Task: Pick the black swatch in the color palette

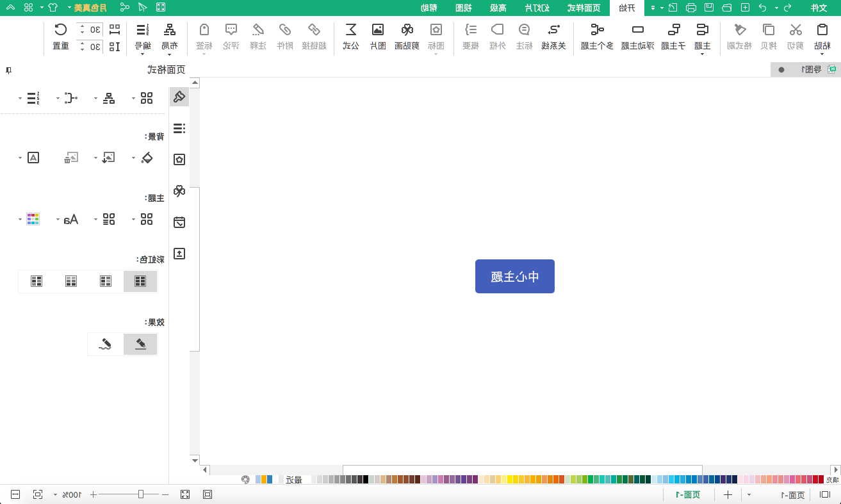Action: (x=366, y=479)
